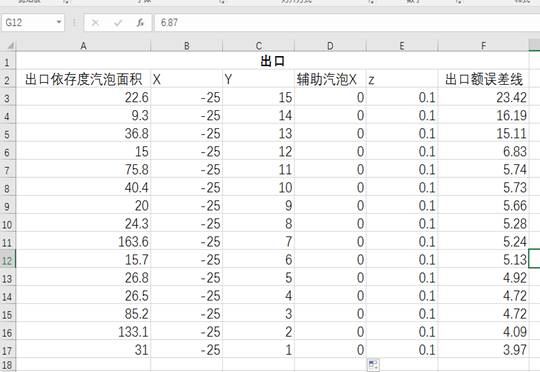Open the Auto Fill Options icon below table
This screenshot has width=540, height=372.
[x=373, y=365]
